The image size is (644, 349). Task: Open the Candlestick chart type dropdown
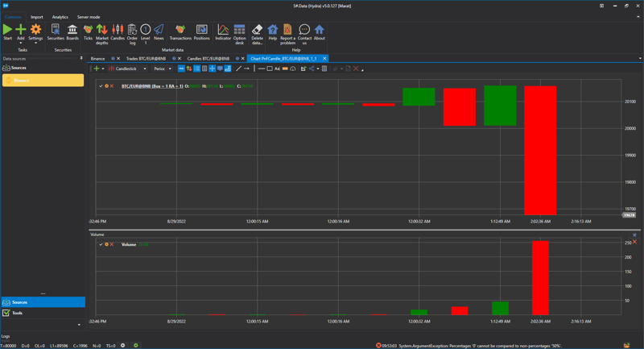click(x=129, y=69)
